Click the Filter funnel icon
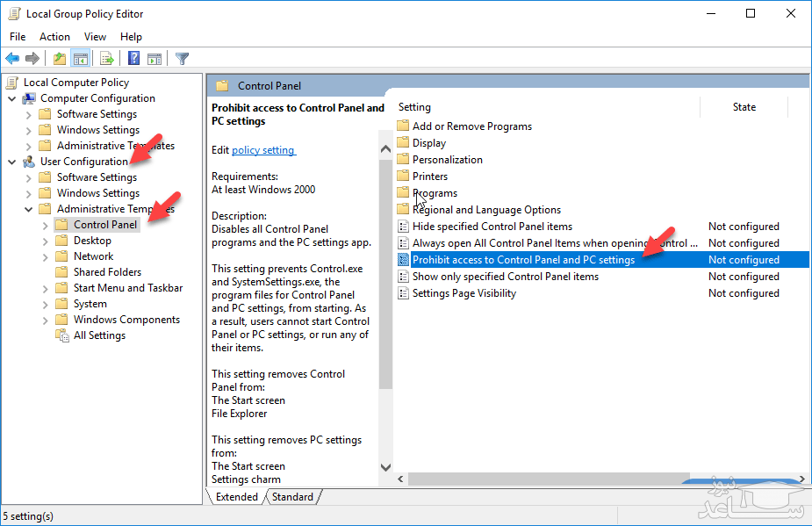 pos(182,59)
